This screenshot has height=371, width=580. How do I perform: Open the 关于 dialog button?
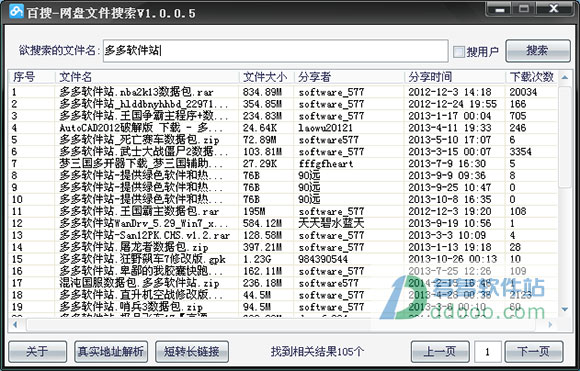37,351
